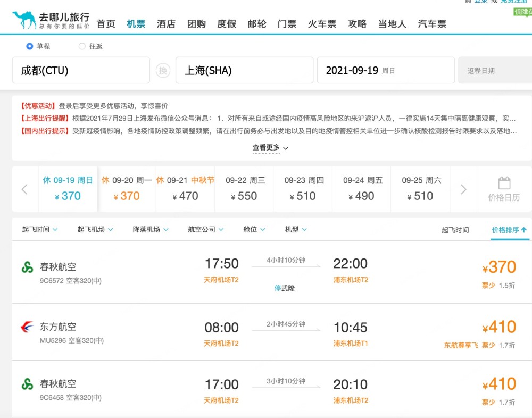Click 东方航空 airline name
Viewport: 532px width, 418px height.
tap(58, 327)
